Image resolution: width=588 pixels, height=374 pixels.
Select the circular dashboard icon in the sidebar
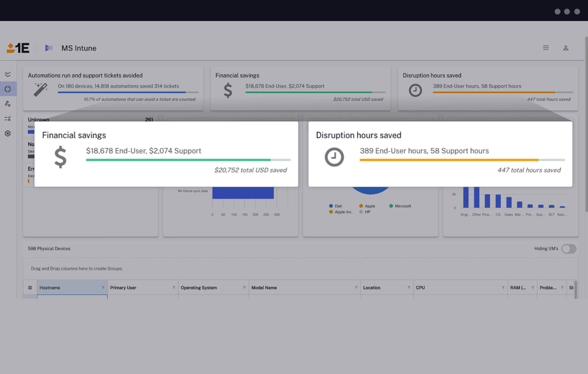[x=8, y=89]
